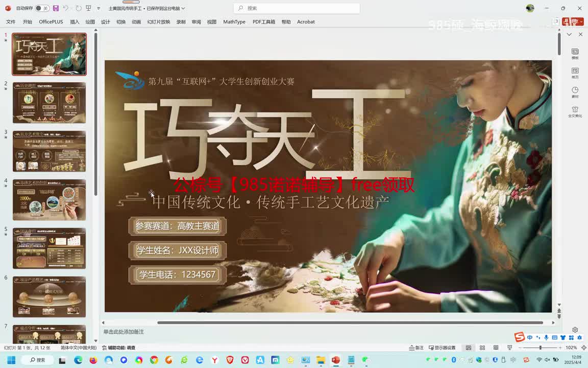Click zoom slider handle in status bar
The width and height of the screenshot is (588, 368).
(540, 348)
